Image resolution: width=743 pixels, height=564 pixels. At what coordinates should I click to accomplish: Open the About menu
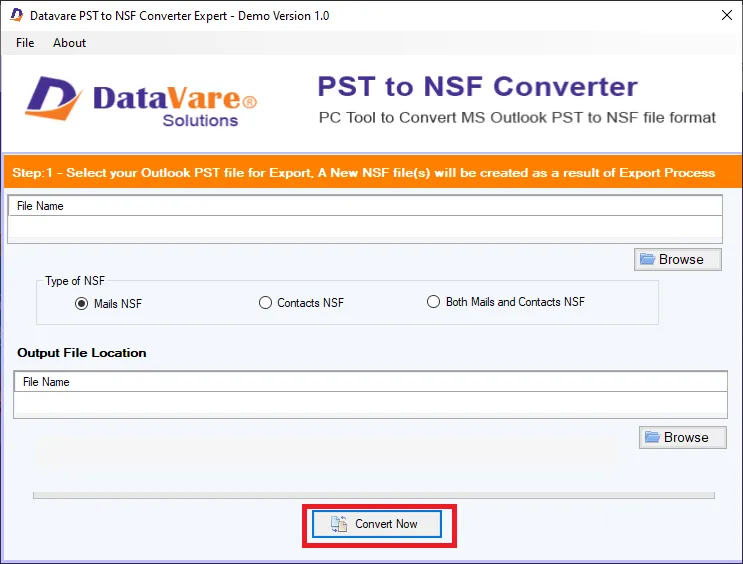click(x=69, y=43)
